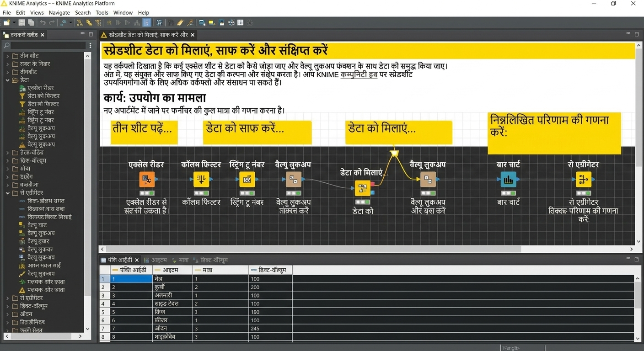Open the three-dot menu beside search field
The height and width of the screenshot is (351, 644).
91,45
